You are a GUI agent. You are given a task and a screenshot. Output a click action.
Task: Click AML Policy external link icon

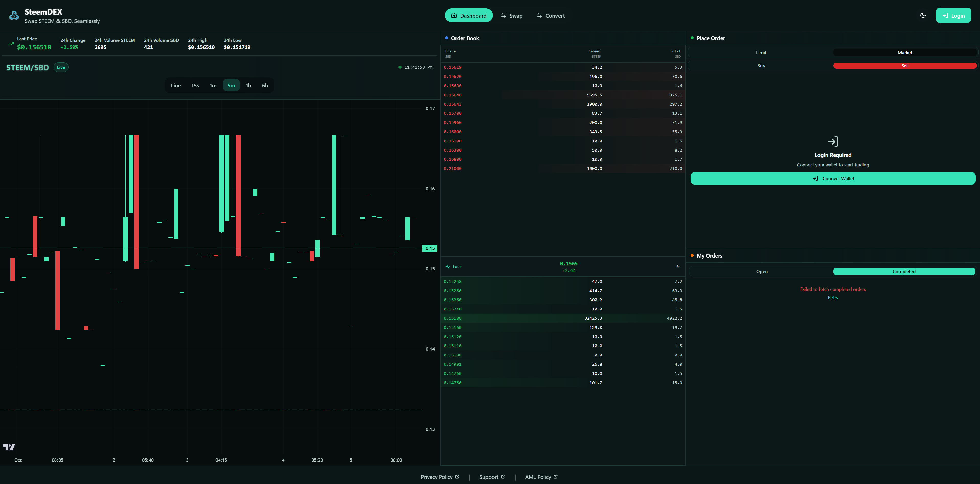pyautogui.click(x=555, y=477)
